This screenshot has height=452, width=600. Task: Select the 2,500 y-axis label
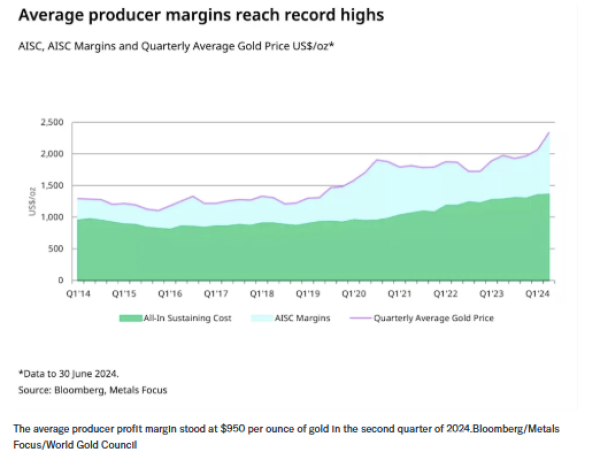51,122
